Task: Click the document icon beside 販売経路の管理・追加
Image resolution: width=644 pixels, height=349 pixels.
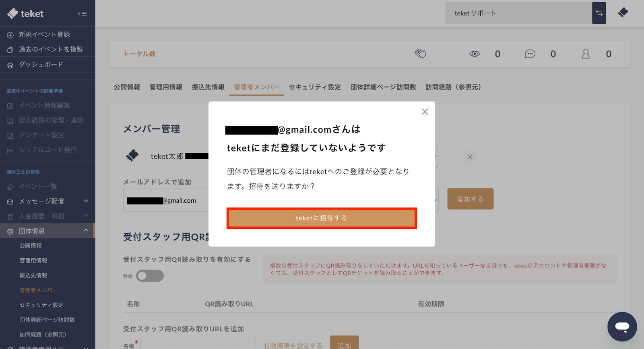Action: click(10, 121)
